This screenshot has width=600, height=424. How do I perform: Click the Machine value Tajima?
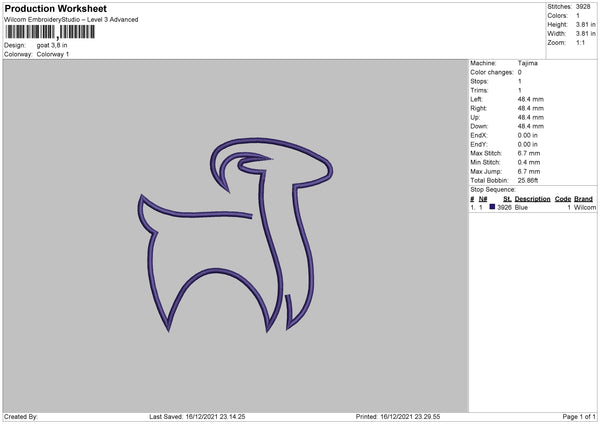point(528,63)
